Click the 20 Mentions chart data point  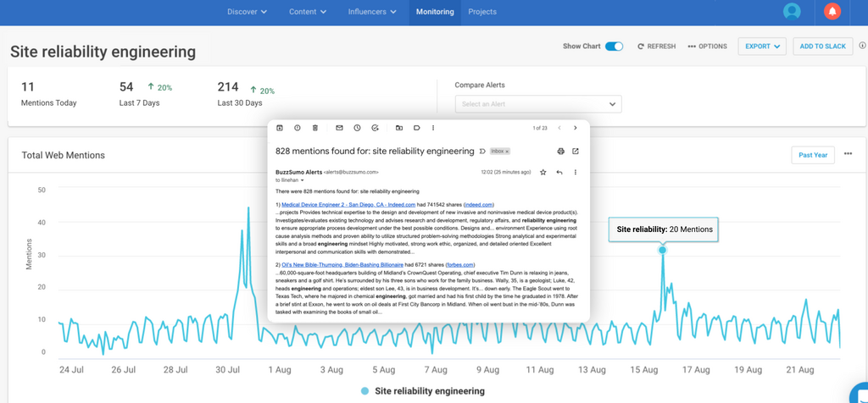click(662, 249)
